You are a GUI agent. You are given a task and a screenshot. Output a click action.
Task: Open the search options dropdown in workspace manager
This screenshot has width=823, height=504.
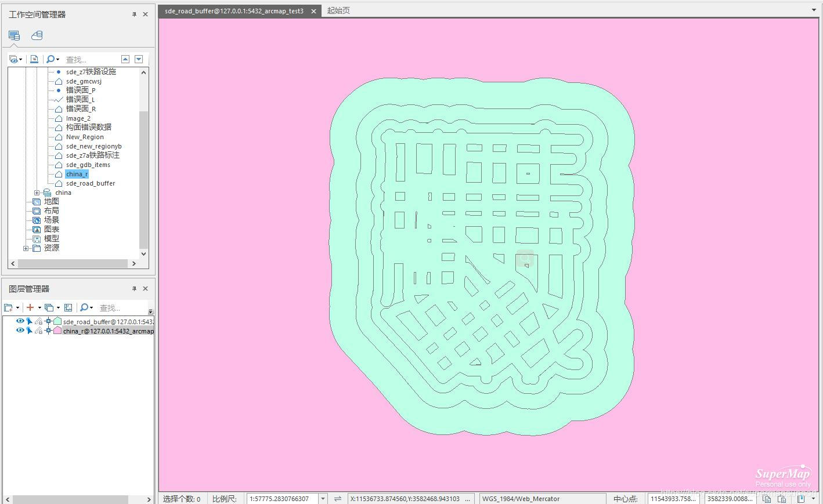(57, 60)
